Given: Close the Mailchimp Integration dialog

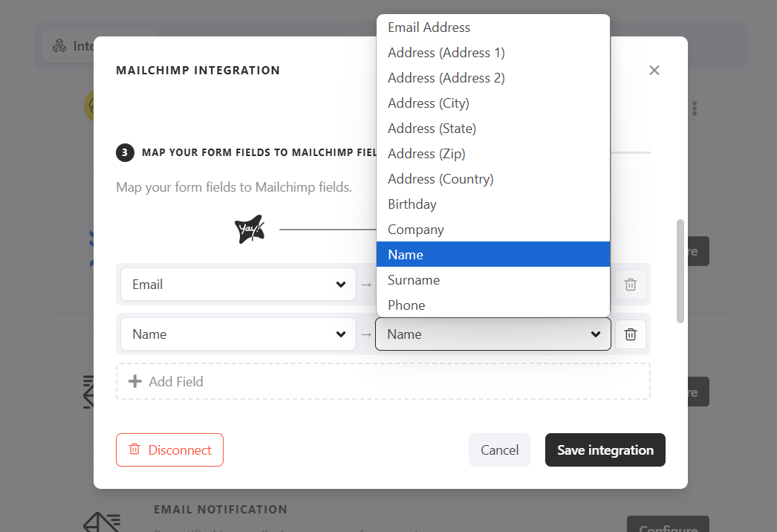Looking at the screenshot, I should tap(654, 71).
